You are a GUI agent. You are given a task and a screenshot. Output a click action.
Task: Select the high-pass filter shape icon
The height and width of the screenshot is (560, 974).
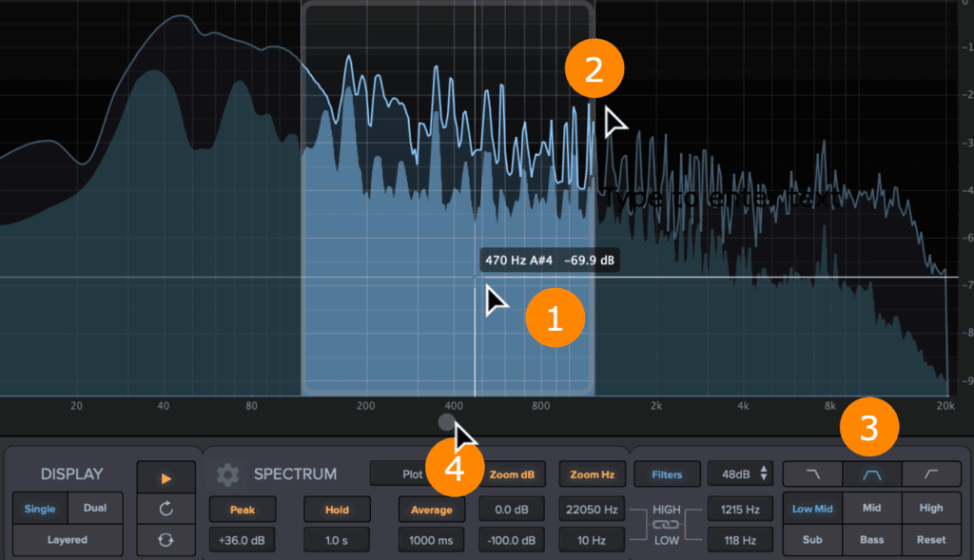point(931,473)
